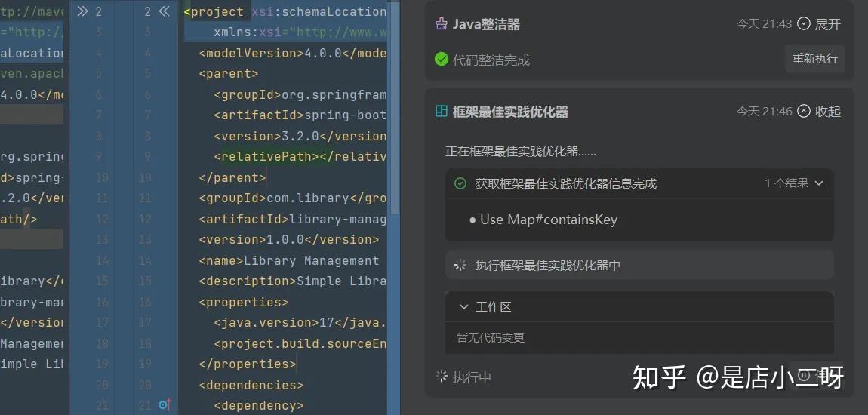The image size is (868, 415).
Task: Click the spinner icon next to 执行中
Action: point(442,377)
